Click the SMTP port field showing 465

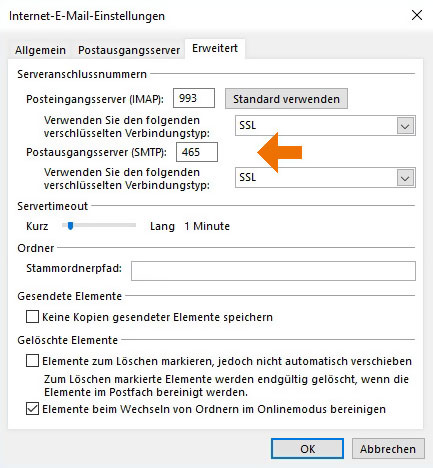pyautogui.click(x=197, y=152)
